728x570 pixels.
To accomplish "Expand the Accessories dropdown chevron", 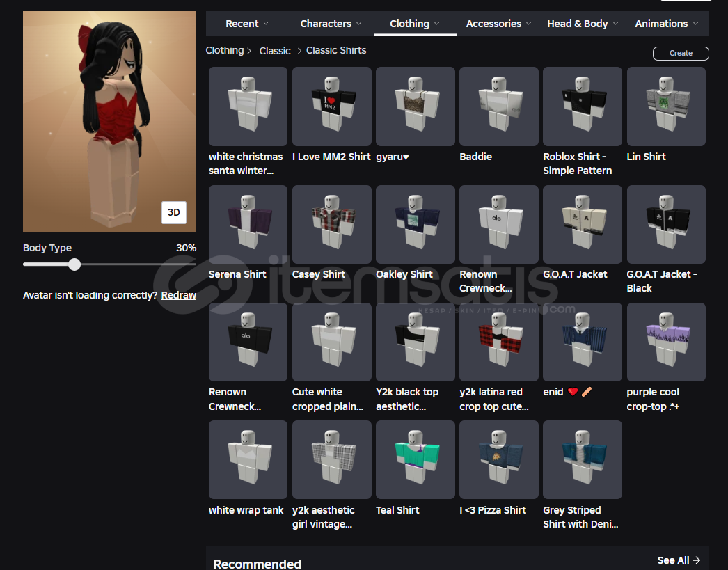I will (x=529, y=24).
